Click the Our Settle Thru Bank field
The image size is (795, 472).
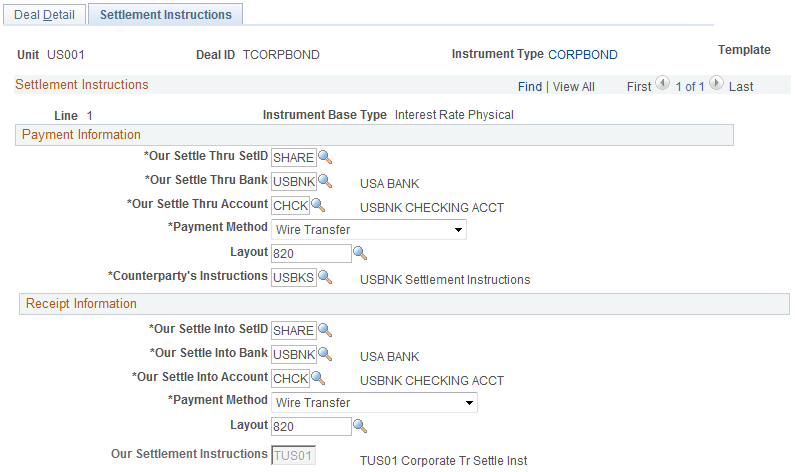(x=294, y=182)
